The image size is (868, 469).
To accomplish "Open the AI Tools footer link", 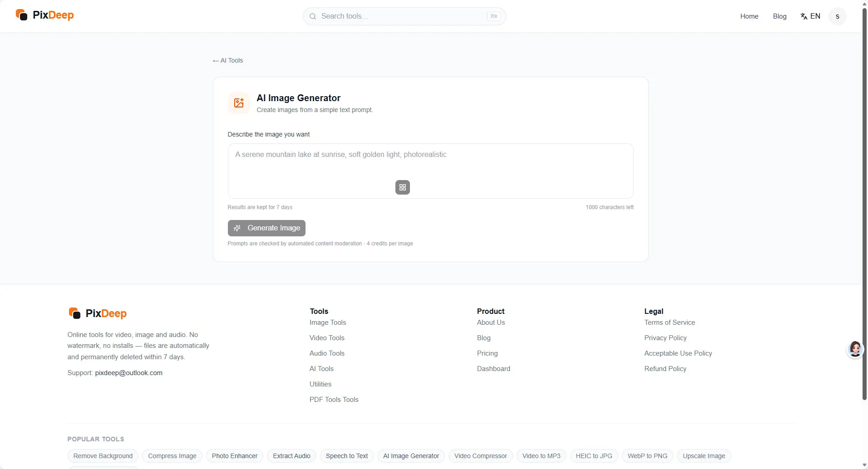I will pos(321,369).
